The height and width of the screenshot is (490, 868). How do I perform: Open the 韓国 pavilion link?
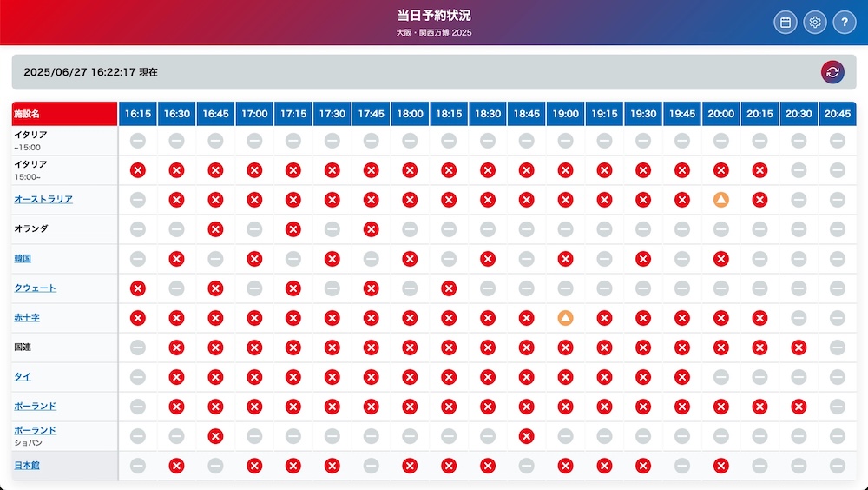[x=23, y=258]
